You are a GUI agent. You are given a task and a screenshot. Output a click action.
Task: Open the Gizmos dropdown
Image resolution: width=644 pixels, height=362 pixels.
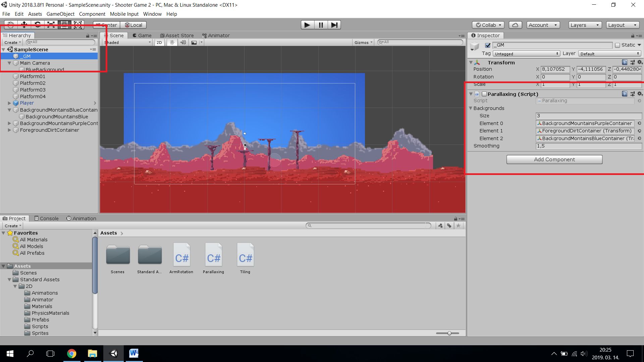click(363, 43)
